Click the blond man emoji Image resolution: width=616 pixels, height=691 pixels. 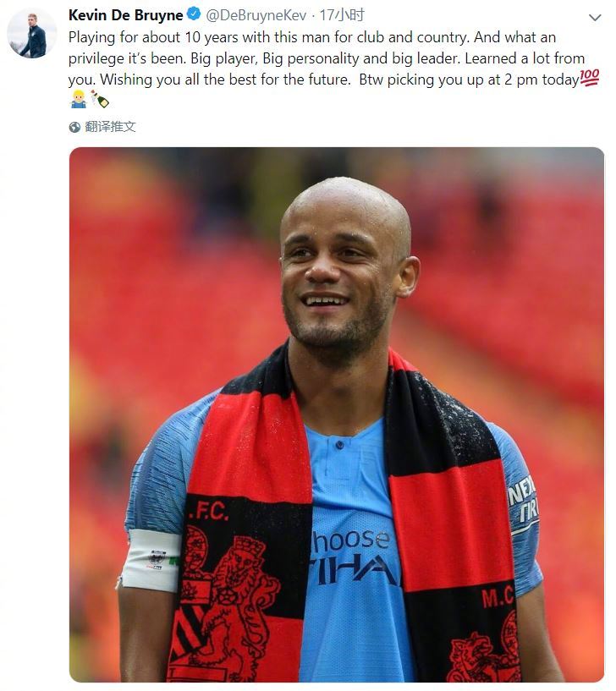tap(78, 99)
